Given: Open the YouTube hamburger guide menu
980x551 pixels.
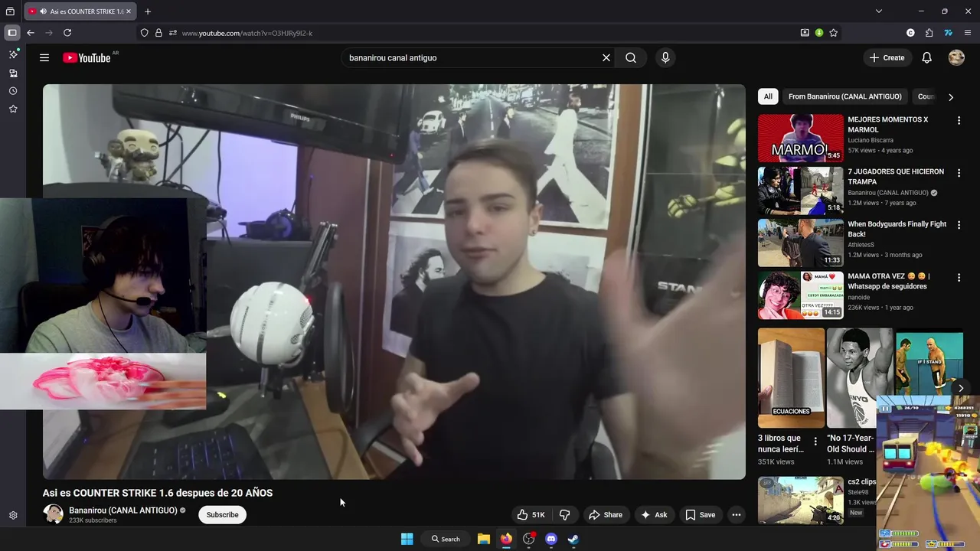Looking at the screenshot, I should [44, 57].
